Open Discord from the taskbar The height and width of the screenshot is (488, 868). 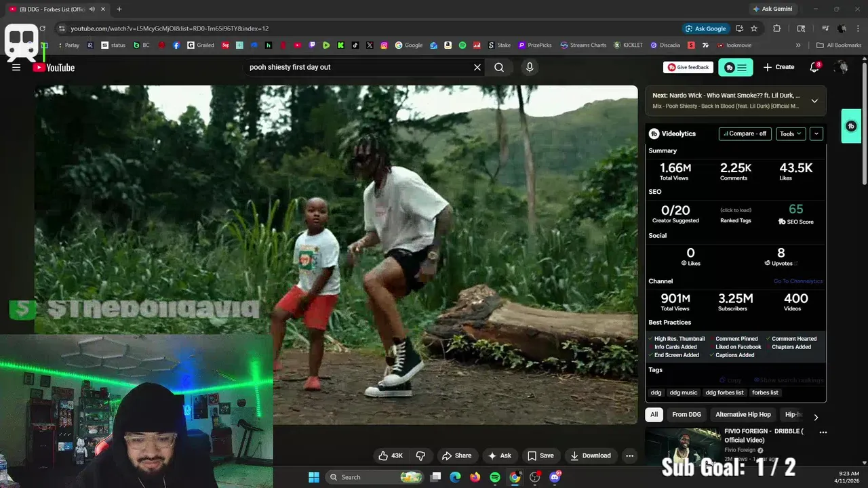click(555, 477)
